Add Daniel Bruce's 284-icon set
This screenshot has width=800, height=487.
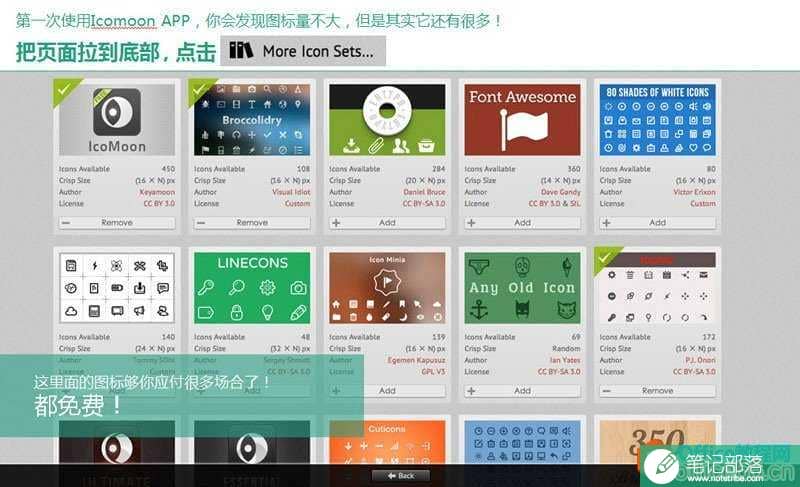point(387,223)
